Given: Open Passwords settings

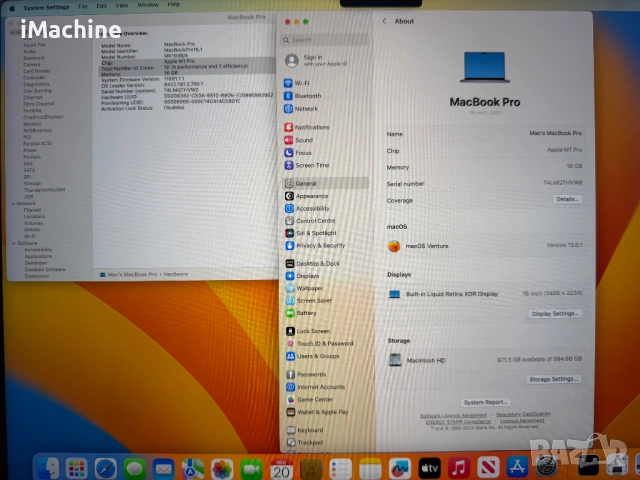Looking at the screenshot, I should point(307,374).
